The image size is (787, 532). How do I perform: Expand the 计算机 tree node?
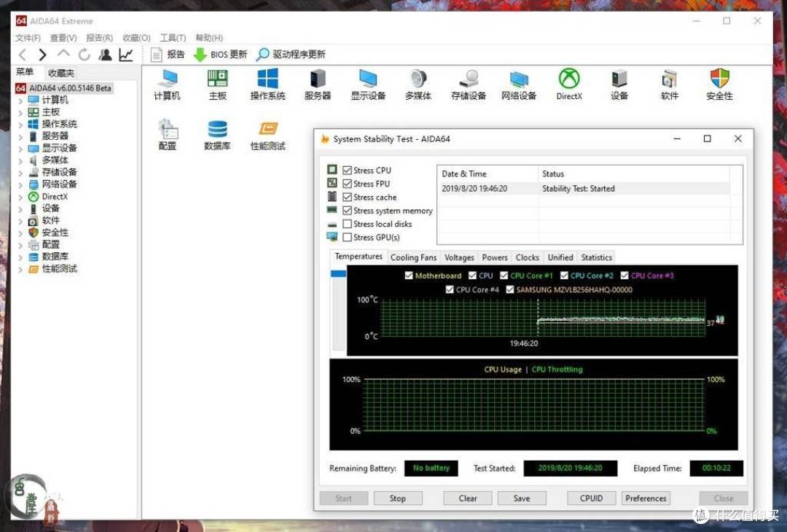[x=20, y=101]
